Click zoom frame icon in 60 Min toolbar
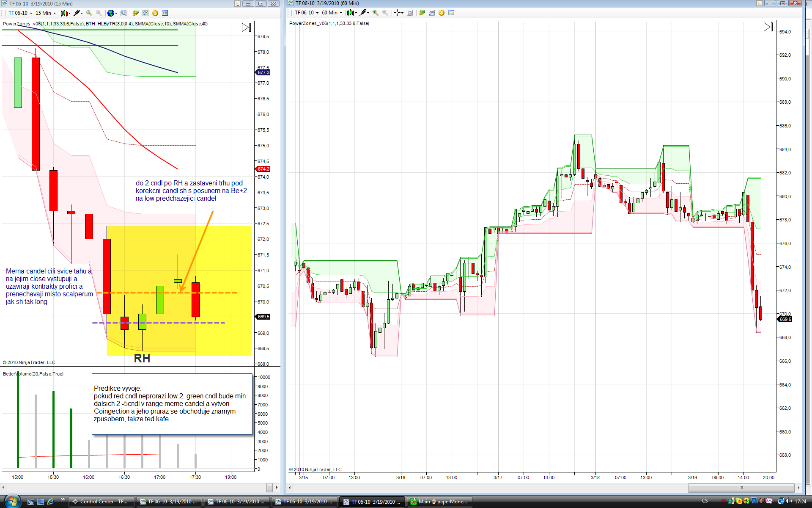Viewport: 812px width, 508px height. point(410,13)
